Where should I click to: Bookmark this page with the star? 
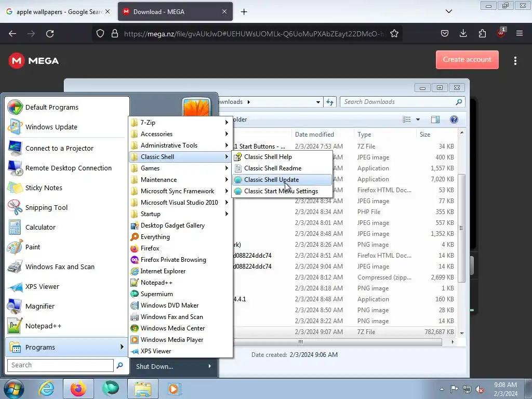(x=394, y=34)
